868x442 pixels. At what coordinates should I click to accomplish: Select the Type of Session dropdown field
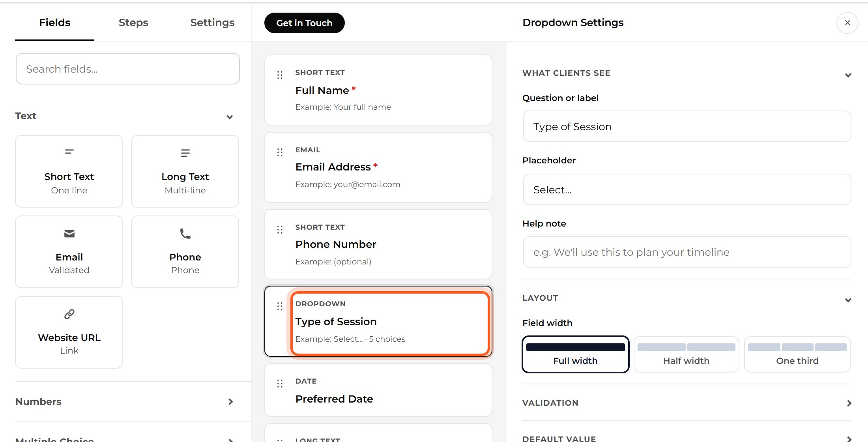[x=378, y=321]
